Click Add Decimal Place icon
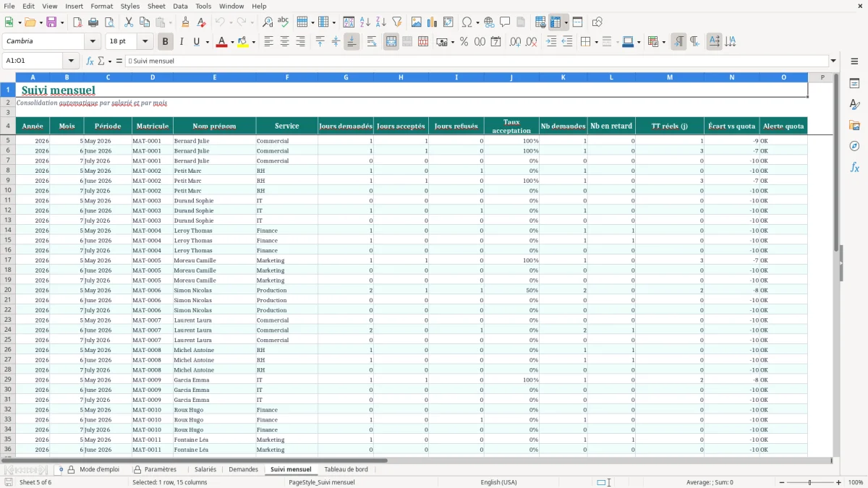This screenshot has height=488, width=868. [x=516, y=42]
